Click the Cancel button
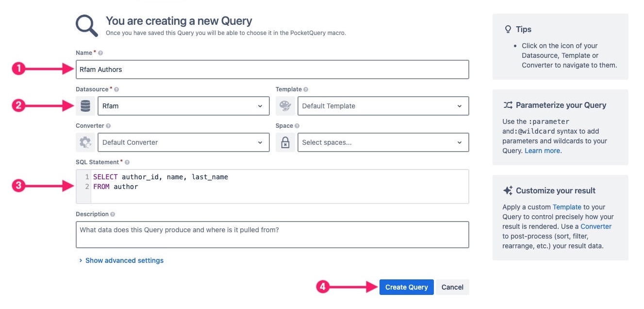This screenshot has width=644, height=309. (x=452, y=287)
